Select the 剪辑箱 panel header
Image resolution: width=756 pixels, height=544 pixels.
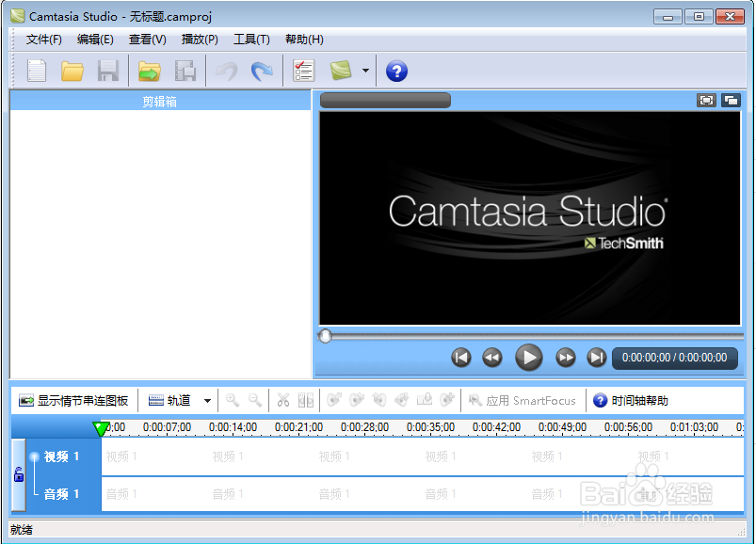pyautogui.click(x=160, y=102)
